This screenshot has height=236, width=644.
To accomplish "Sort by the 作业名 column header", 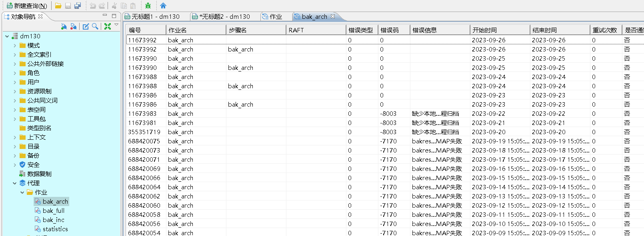I will (196, 30).
